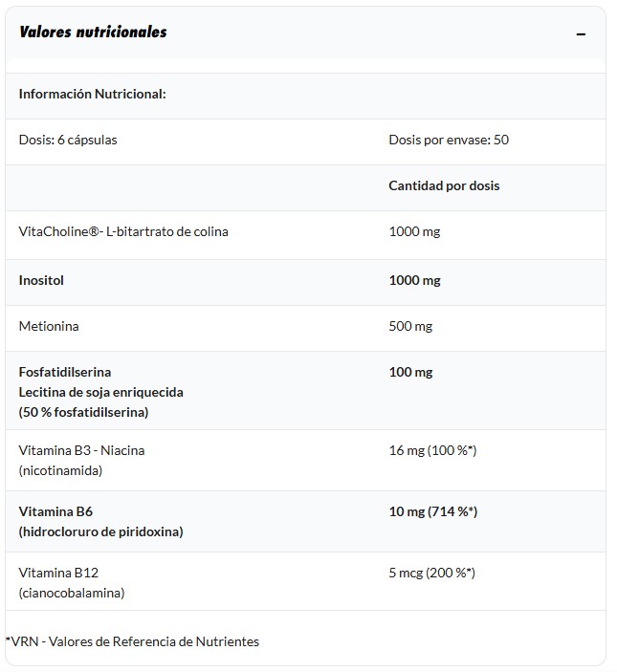Select the 16 mg (100 %*) value

click(x=432, y=450)
